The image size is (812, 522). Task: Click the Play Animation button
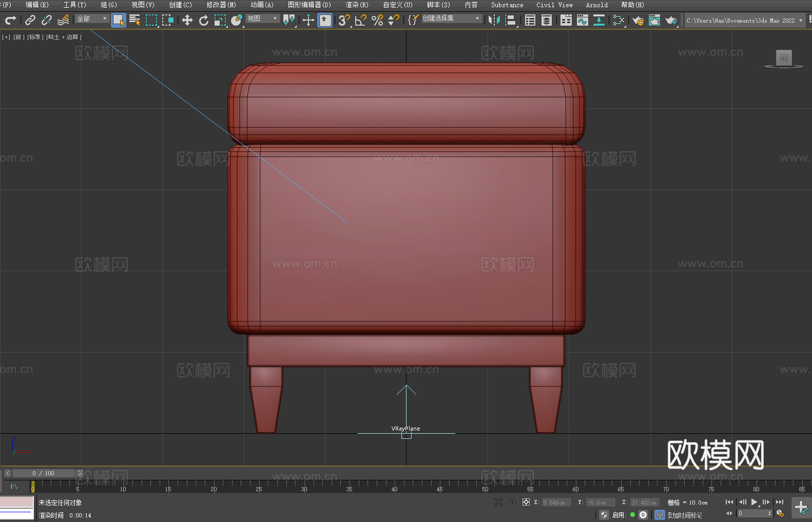(755, 502)
